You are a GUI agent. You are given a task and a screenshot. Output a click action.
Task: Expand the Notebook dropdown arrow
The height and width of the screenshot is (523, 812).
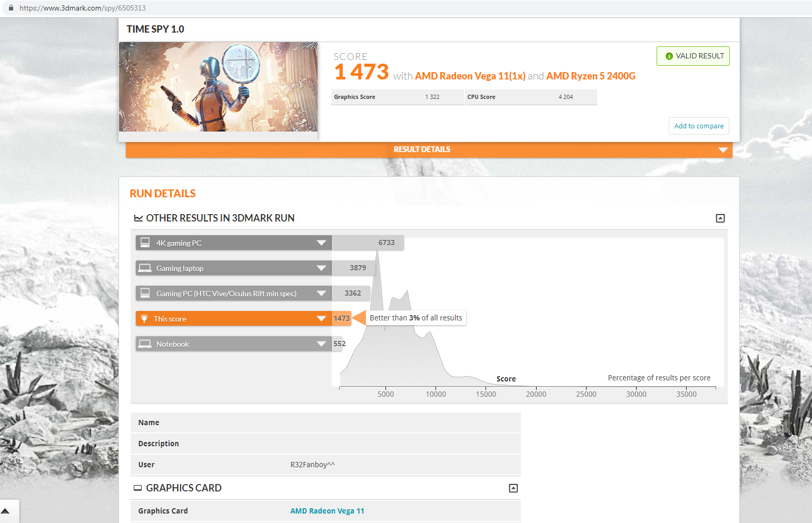[x=321, y=344]
